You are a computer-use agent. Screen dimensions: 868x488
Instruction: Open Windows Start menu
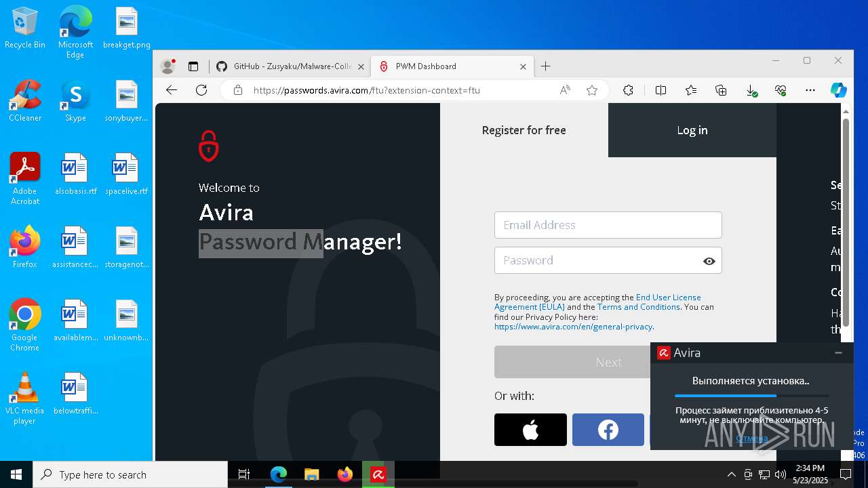(16, 474)
